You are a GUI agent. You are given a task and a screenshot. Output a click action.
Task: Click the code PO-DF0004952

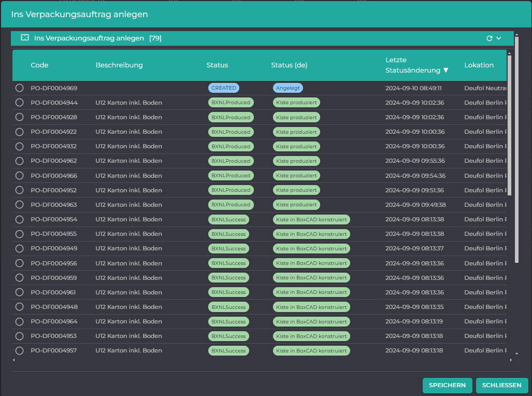coord(53,190)
